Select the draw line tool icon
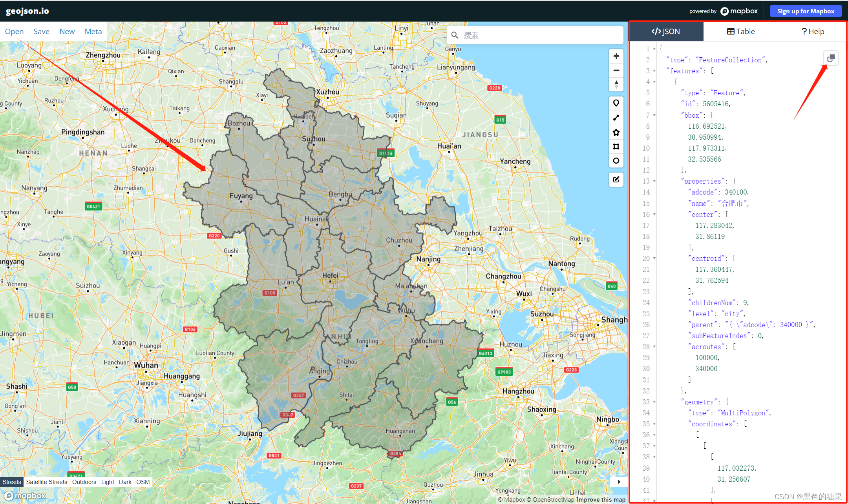 click(x=616, y=118)
